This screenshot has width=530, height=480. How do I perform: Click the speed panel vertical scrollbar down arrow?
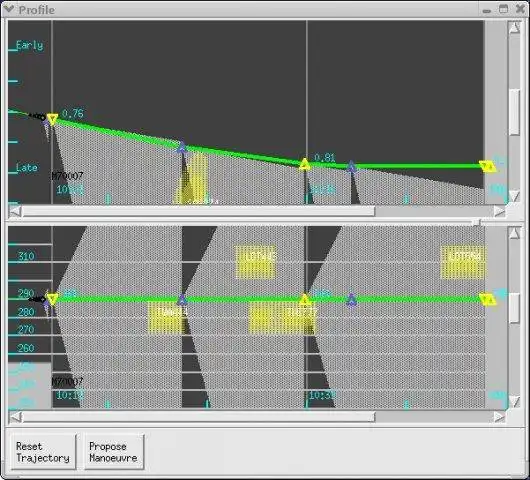pos(514,196)
